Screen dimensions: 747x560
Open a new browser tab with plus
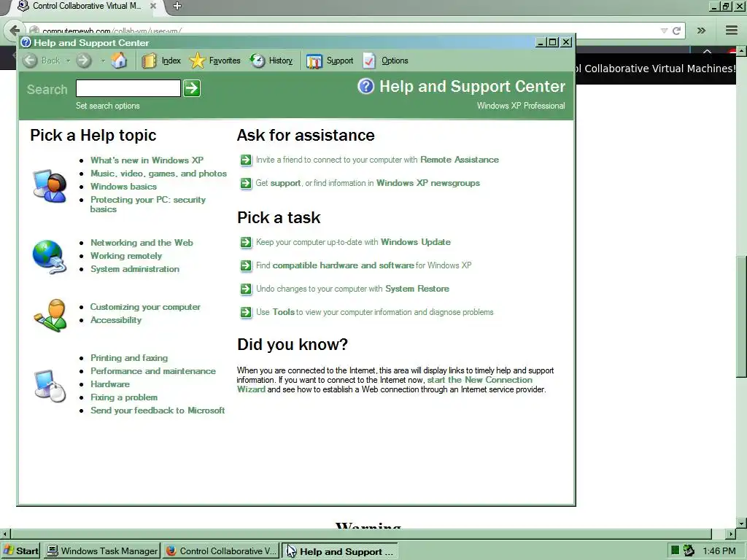(x=177, y=6)
